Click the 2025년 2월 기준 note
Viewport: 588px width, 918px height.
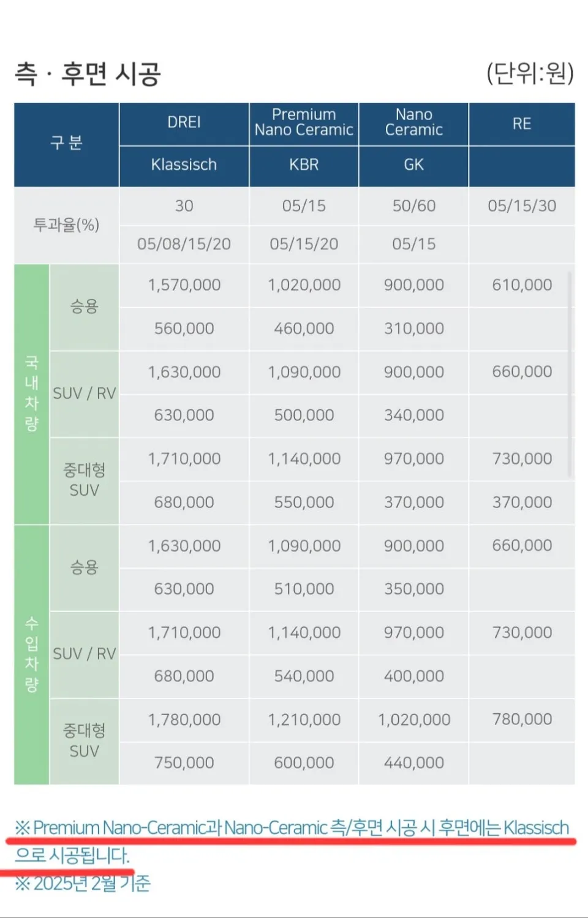[x=83, y=883]
